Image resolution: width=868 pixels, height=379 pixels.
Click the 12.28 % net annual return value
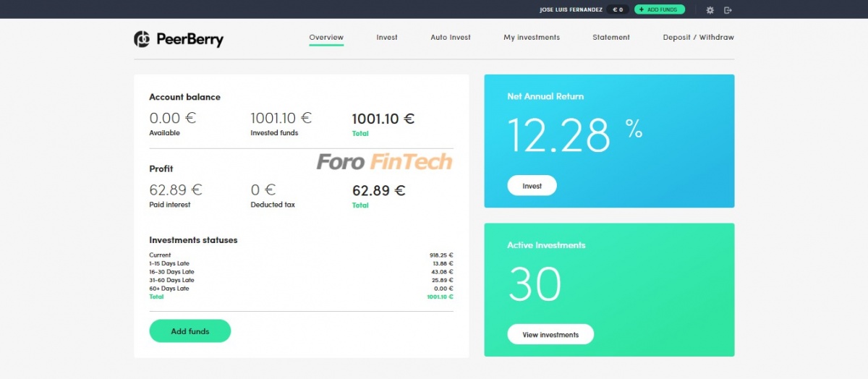coord(575,135)
